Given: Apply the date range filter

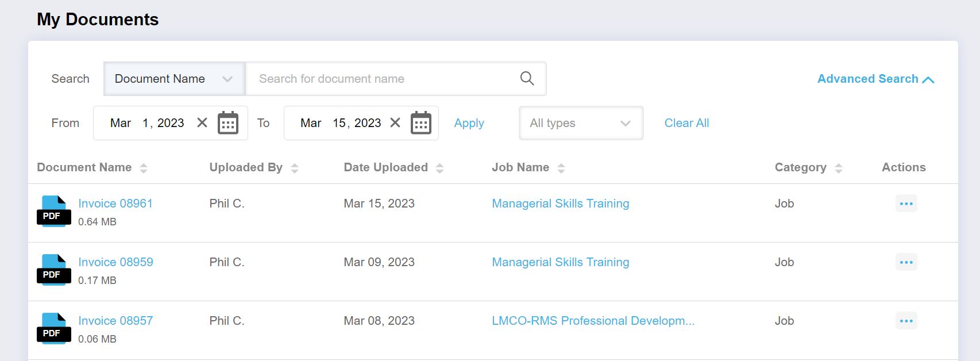Looking at the screenshot, I should [469, 123].
